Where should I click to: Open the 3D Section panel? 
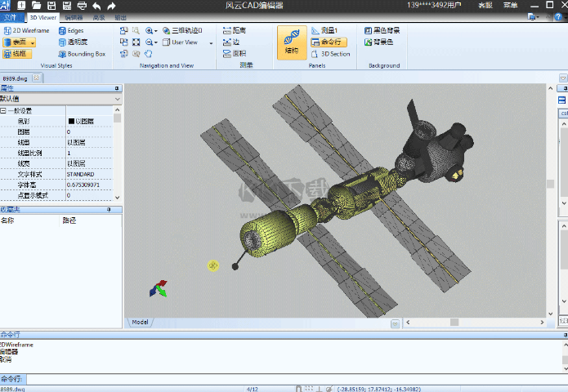pos(330,54)
